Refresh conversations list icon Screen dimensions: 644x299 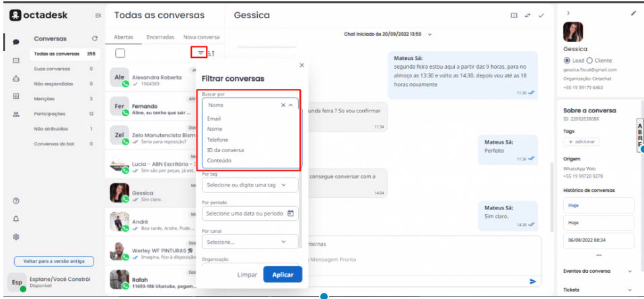click(95, 39)
